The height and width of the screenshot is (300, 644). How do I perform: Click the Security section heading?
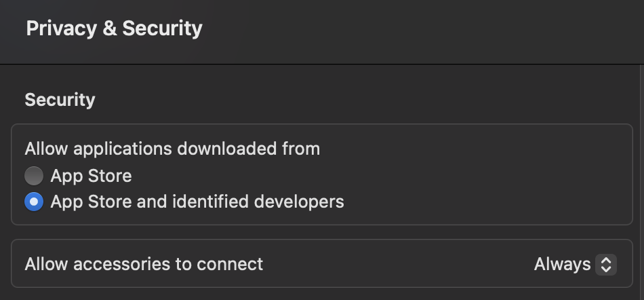[x=60, y=100]
